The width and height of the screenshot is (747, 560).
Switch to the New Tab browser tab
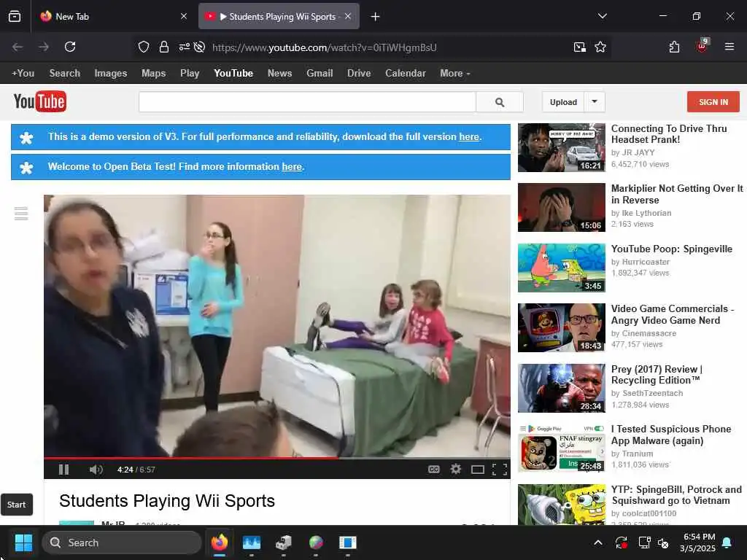click(113, 17)
